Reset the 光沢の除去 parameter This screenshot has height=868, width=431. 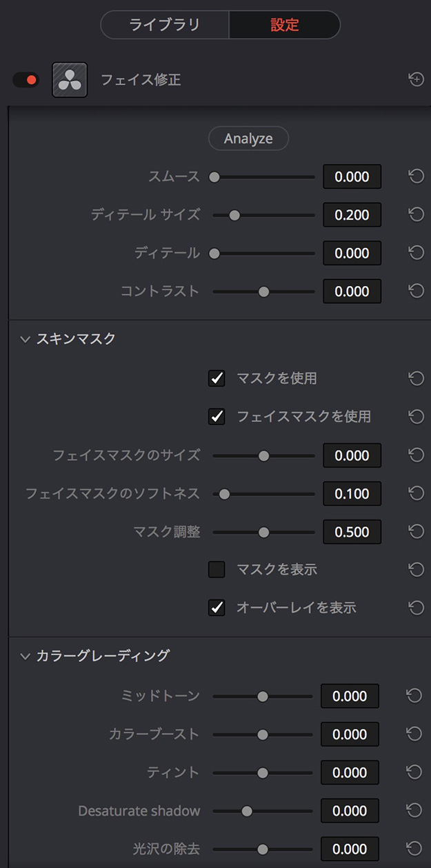414,848
